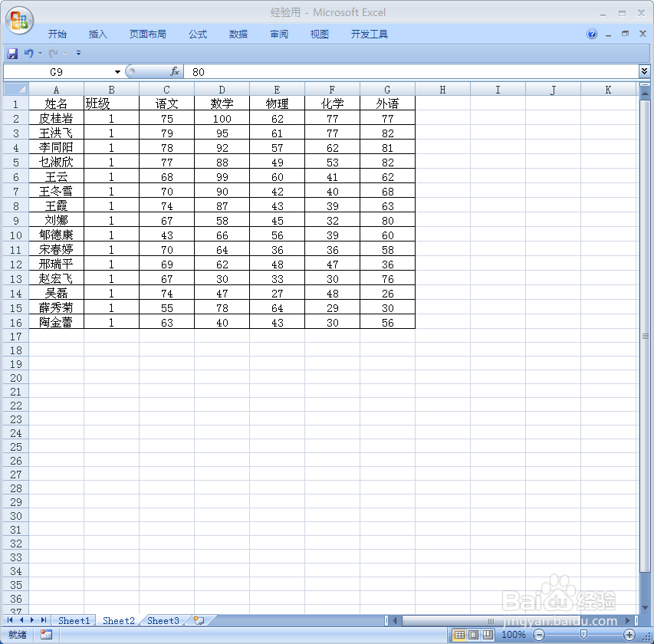The width and height of the screenshot is (654, 644).
Task: Click the Insert Function fx icon
Action: pos(175,72)
